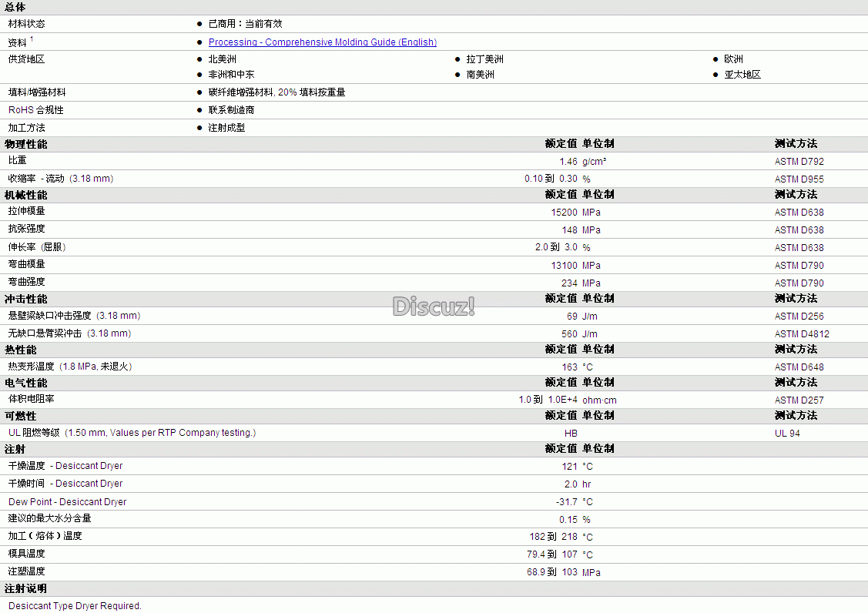Viewport: 868px width, 613px height.
Task: Select the 已商用：当前有效 status text
Action: click(245, 24)
